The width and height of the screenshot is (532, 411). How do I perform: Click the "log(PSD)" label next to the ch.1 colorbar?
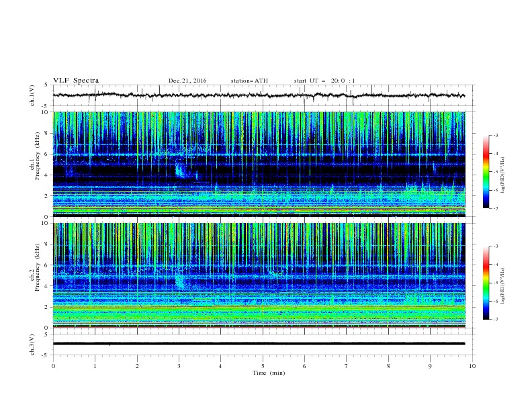502,175
